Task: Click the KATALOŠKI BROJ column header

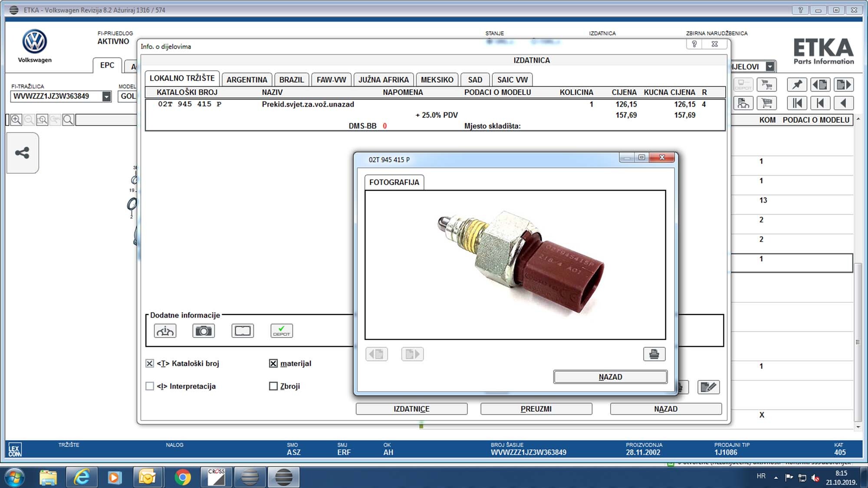Action: [187, 92]
